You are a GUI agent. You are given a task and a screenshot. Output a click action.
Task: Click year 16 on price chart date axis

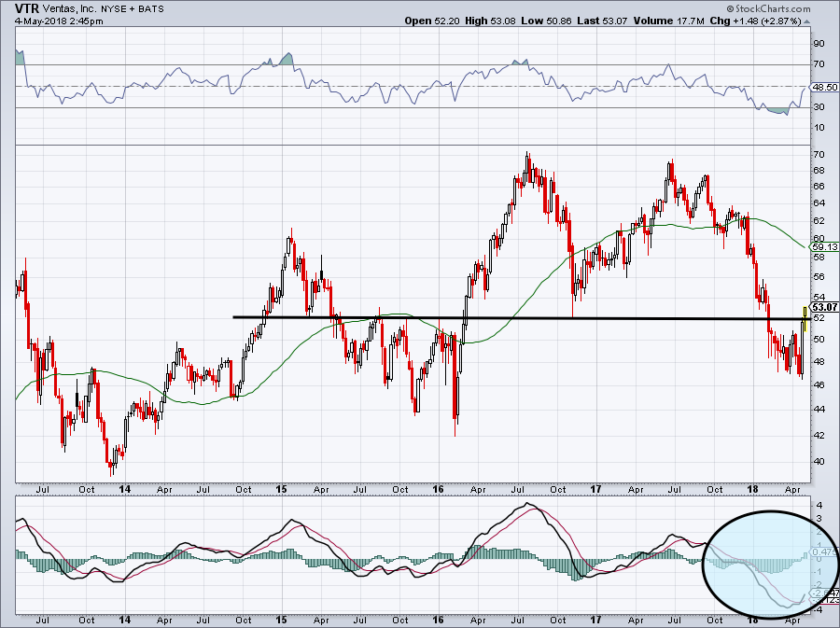point(439,489)
